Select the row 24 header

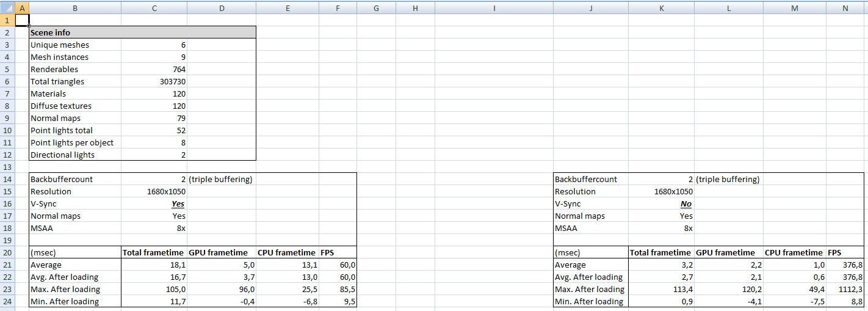pyautogui.click(x=6, y=301)
